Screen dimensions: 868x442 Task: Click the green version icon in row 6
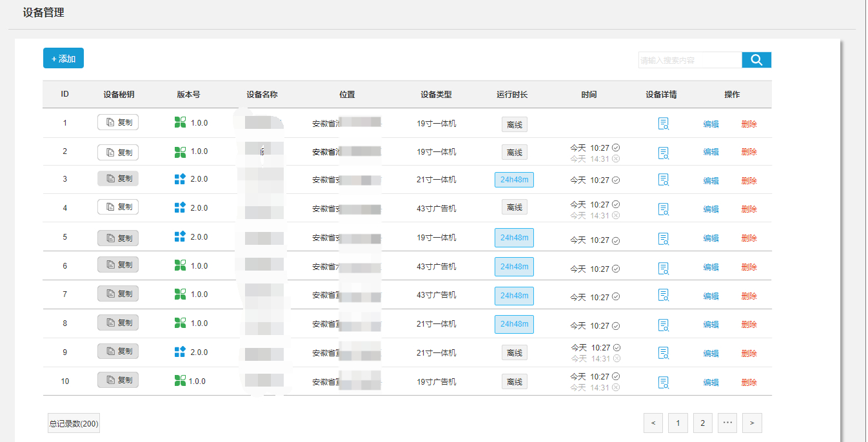(180, 265)
